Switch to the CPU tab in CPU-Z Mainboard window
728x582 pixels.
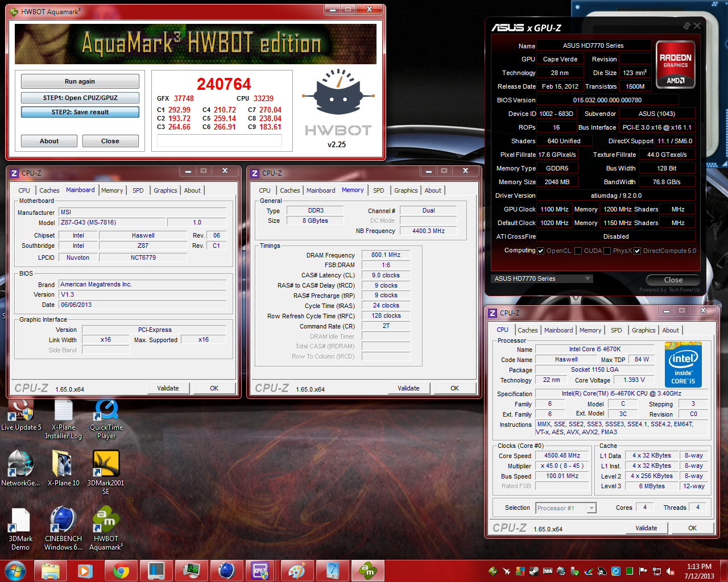tap(24, 190)
